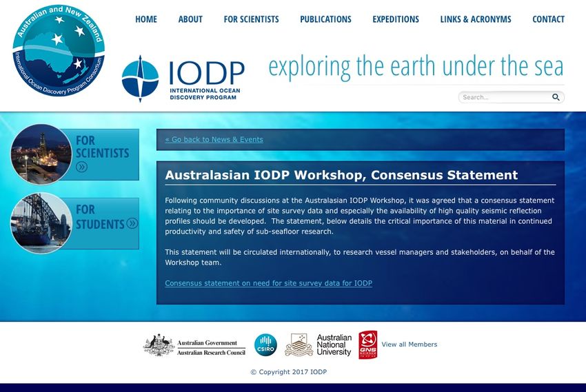Open Consensus statement on site survey data link
The image size is (586, 392).
click(269, 283)
